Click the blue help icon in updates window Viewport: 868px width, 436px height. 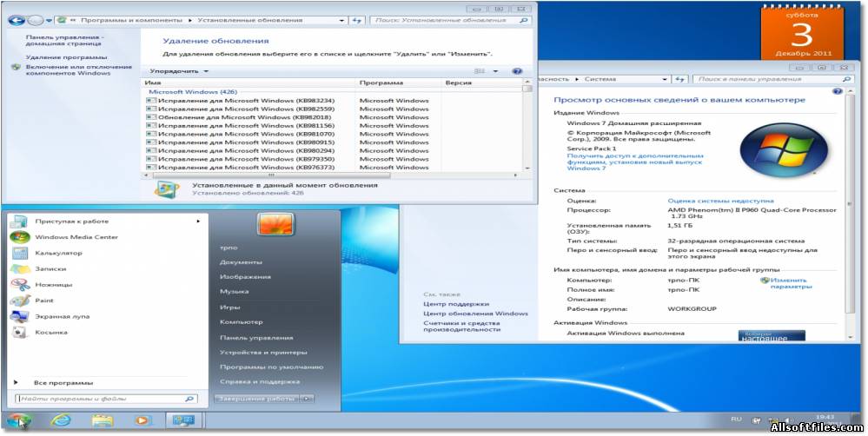[517, 71]
